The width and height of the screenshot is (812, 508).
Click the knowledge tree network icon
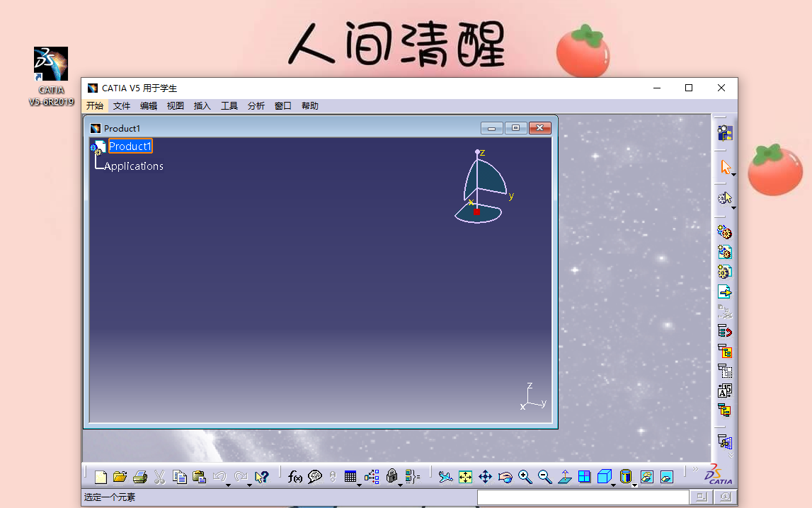[372, 477]
